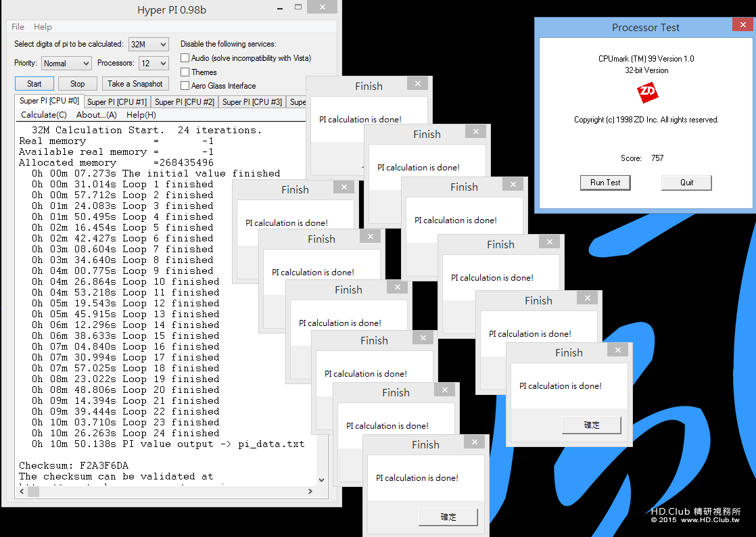The image size is (756, 537).
Task: Click 'The initial value finished' log line
Action: point(156,174)
